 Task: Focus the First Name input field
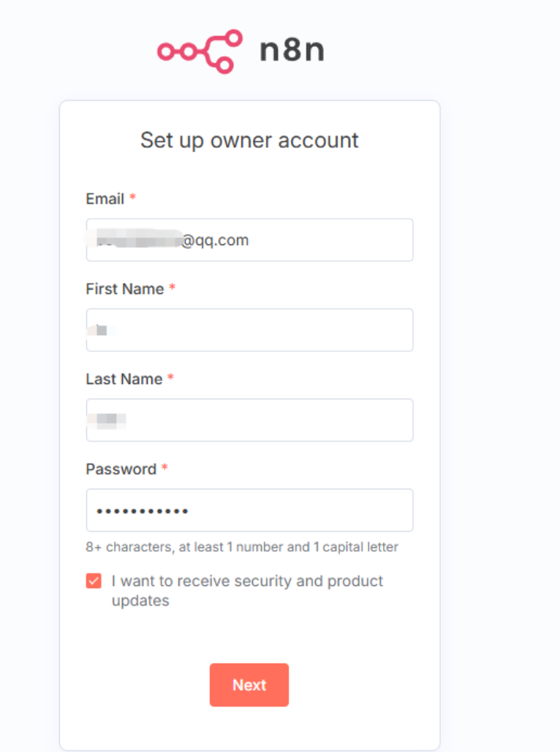tap(250, 330)
